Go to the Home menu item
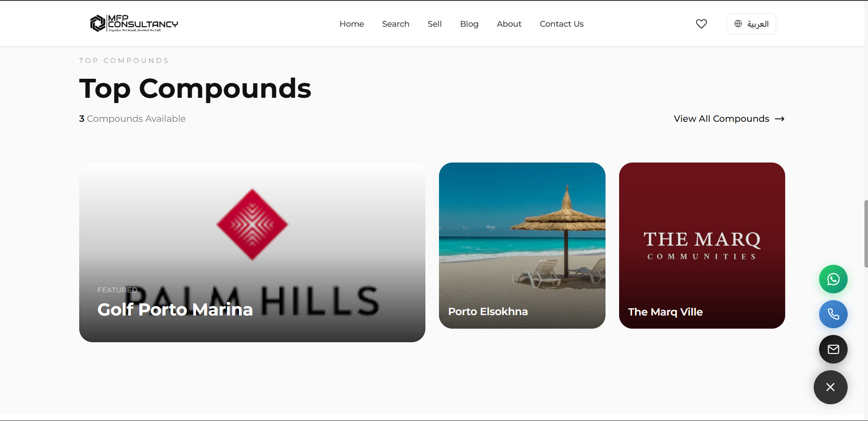This screenshot has height=421, width=868. pos(352,24)
